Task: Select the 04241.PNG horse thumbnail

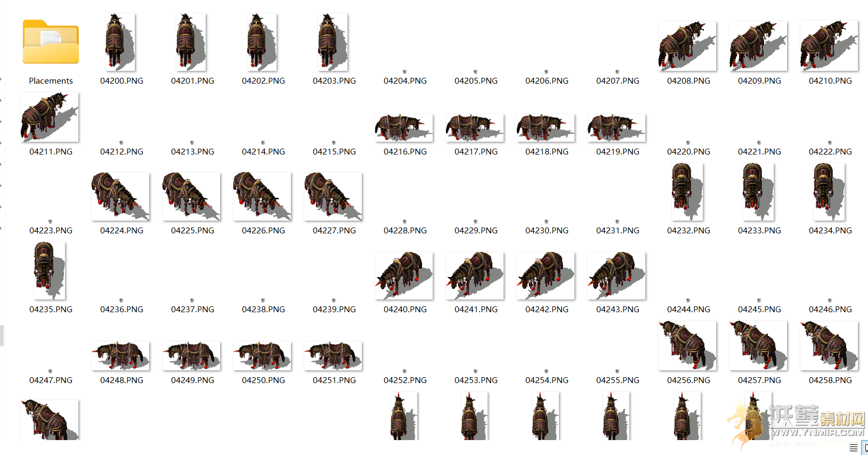Action: tap(475, 275)
